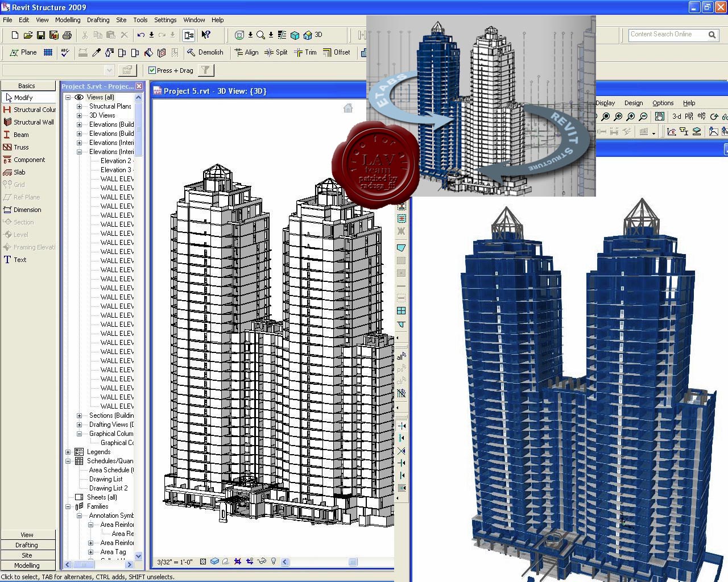Open the File menu
The height and width of the screenshot is (582, 728).
click(8, 20)
